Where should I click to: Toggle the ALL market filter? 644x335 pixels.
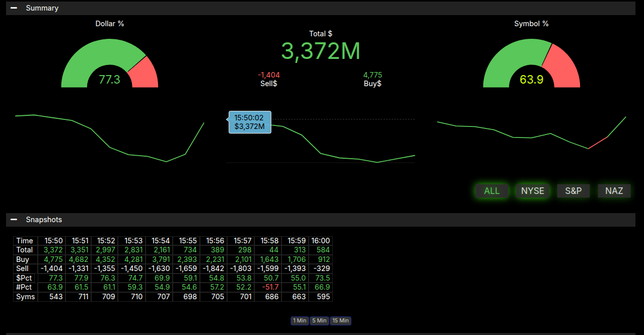tap(491, 191)
